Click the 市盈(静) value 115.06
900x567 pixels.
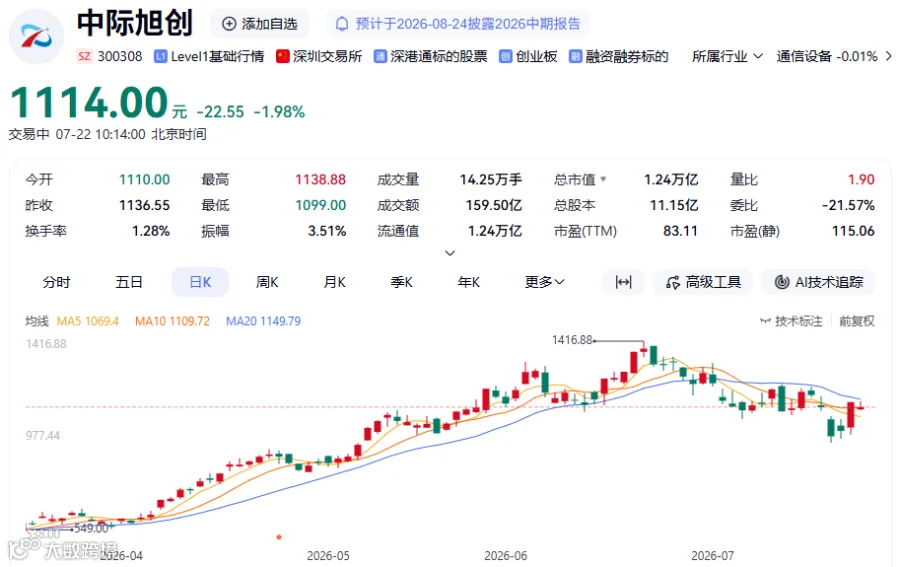tap(853, 231)
